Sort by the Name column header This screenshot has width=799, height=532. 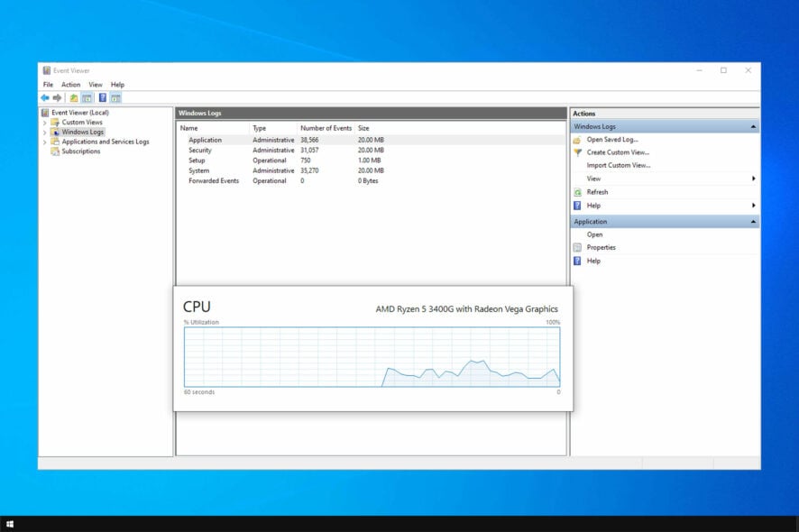pos(189,128)
